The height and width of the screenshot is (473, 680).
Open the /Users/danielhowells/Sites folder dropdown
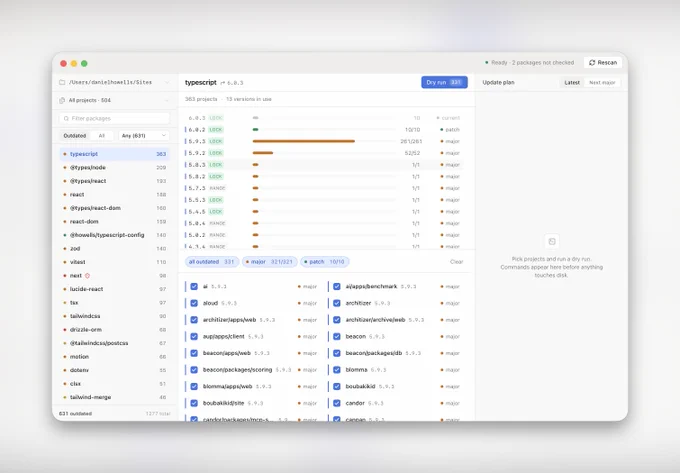click(x=114, y=82)
